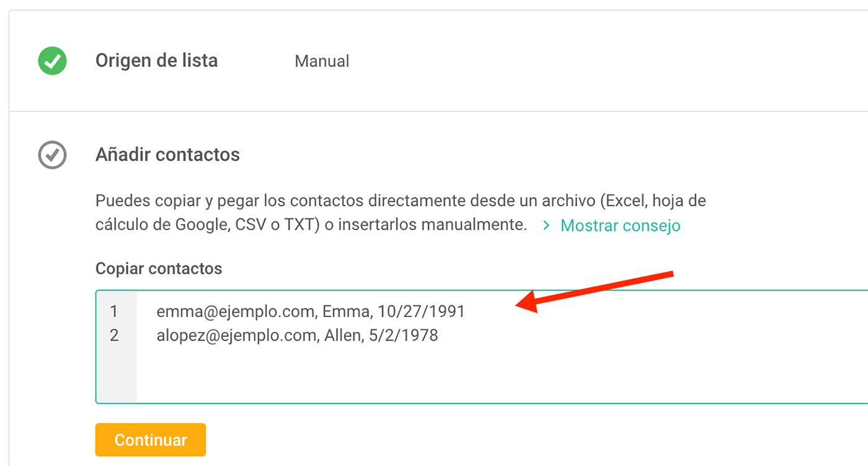Click the gray checkmark beside Añadir contactos
The height and width of the screenshot is (466, 868).
pyautogui.click(x=52, y=154)
